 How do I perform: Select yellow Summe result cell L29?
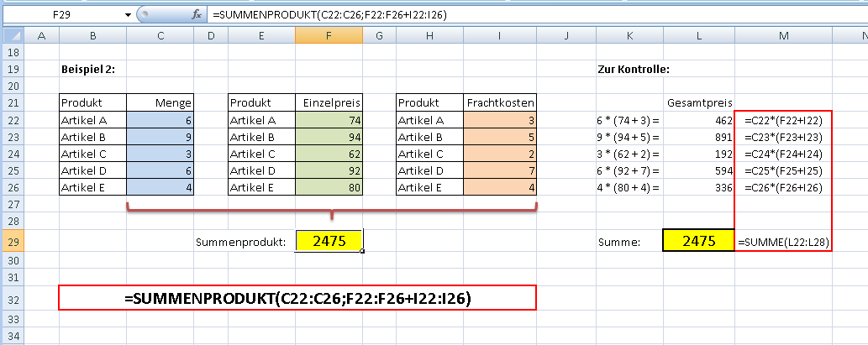(x=698, y=241)
